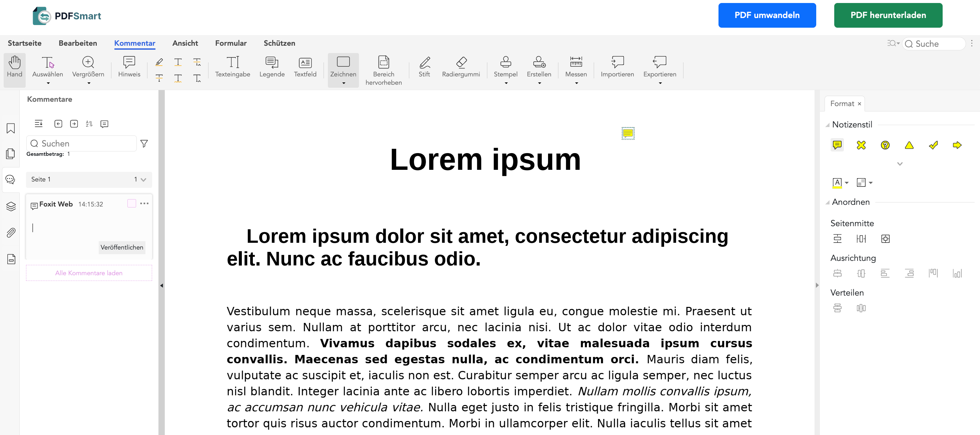Expand more note styles chevron
This screenshot has height=435, width=980.
click(x=900, y=164)
